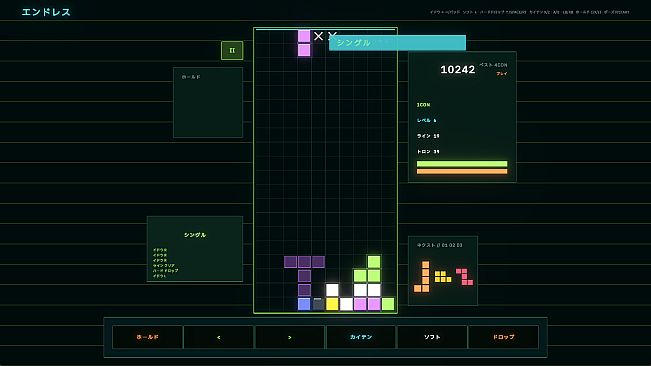Viewport: 651px width, 366px height.
Task: Move piece right with the > button
Action: (x=290, y=337)
